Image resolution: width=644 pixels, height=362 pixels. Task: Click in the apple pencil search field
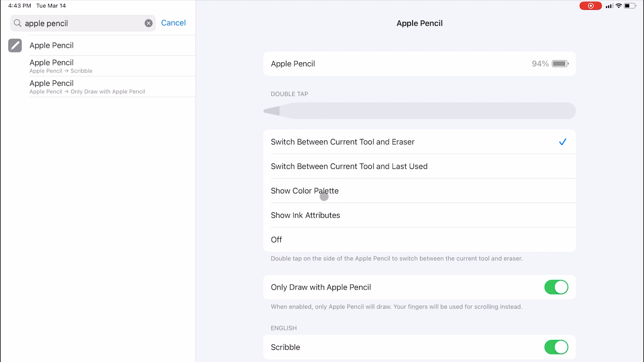(x=83, y=23)
